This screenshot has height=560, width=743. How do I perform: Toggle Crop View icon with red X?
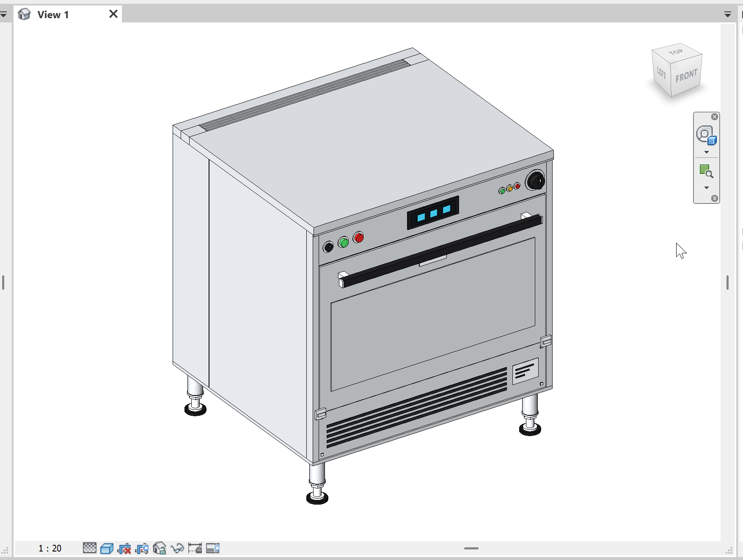[x=124, y=549]
